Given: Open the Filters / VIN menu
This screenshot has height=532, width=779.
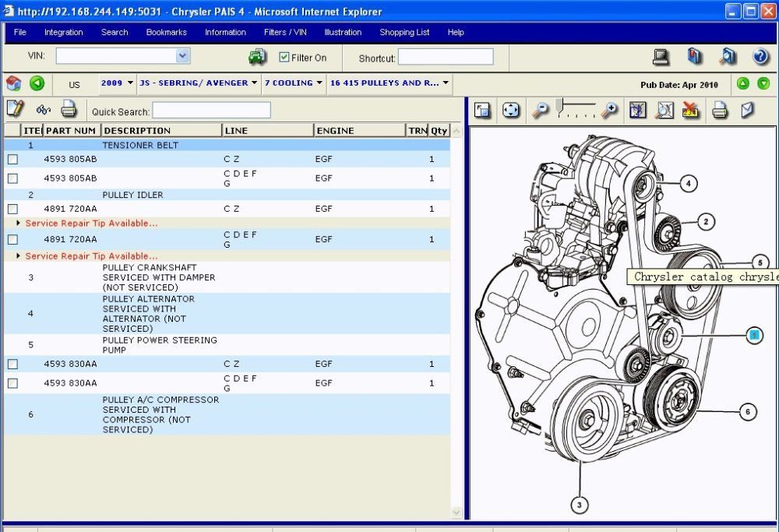Looking at the screenshot, I should coord(285,32).
